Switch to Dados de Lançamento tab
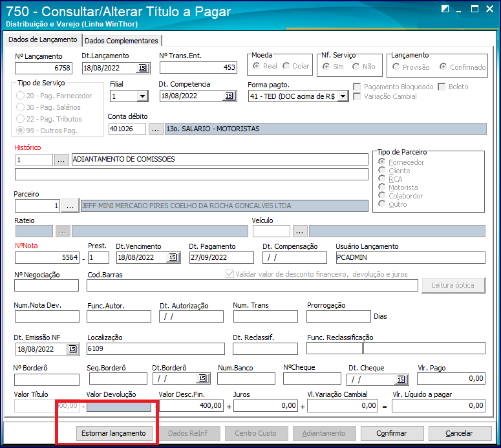The image size is (501, 448). pyautogui.click(x=43, y=39)
